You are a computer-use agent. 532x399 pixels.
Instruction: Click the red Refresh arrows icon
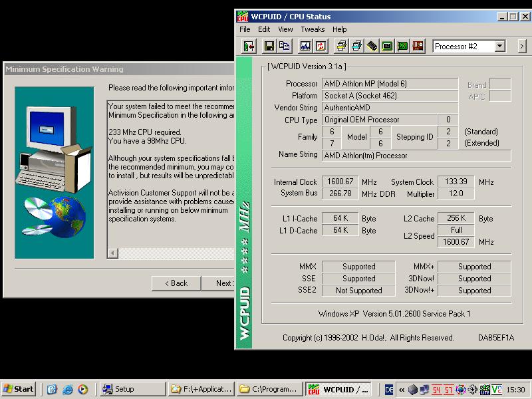(x=321, y=46)
